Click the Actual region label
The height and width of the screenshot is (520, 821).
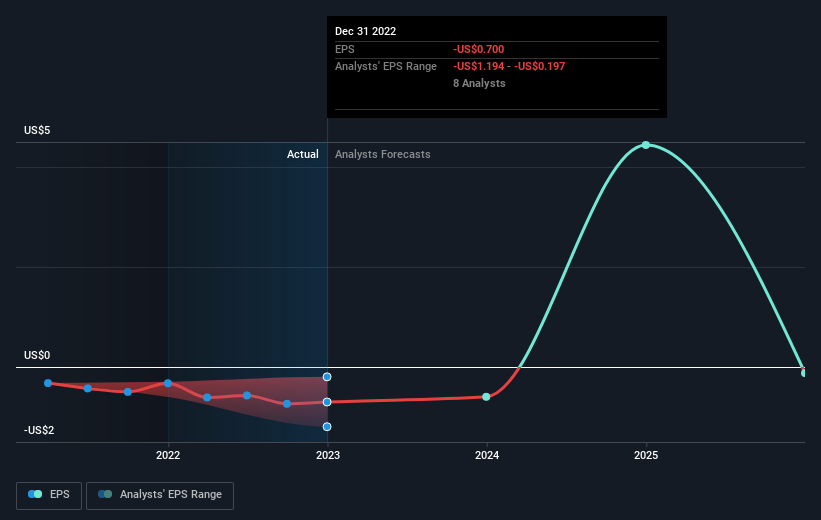tap(303, 154)
